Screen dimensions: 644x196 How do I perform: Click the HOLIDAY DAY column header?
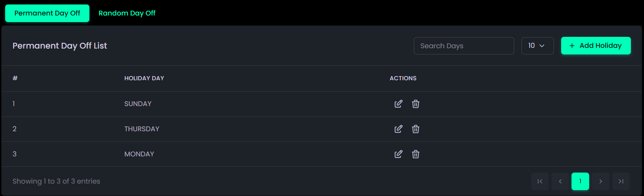pos(144,78)
